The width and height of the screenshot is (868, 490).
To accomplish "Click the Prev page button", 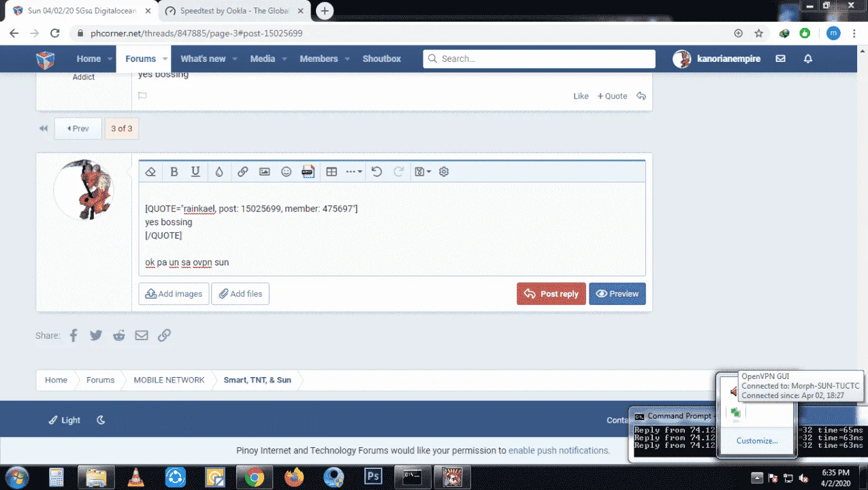I will [78, 129].
